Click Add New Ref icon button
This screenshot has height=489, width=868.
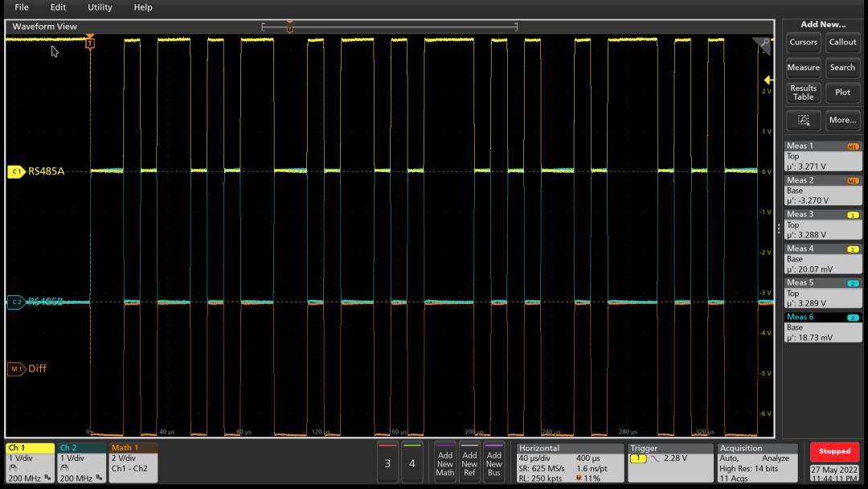point(469,462)
